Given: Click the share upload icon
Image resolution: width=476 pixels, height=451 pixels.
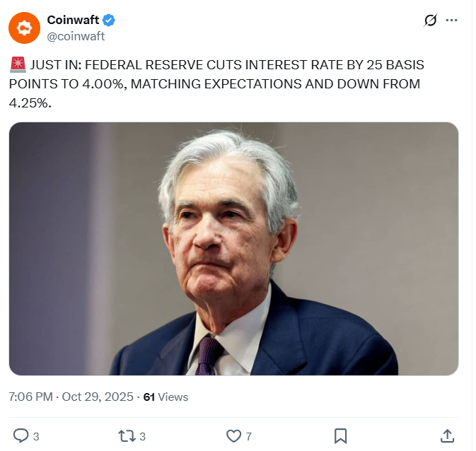Looking at the screenshot, I should point(447,435).
